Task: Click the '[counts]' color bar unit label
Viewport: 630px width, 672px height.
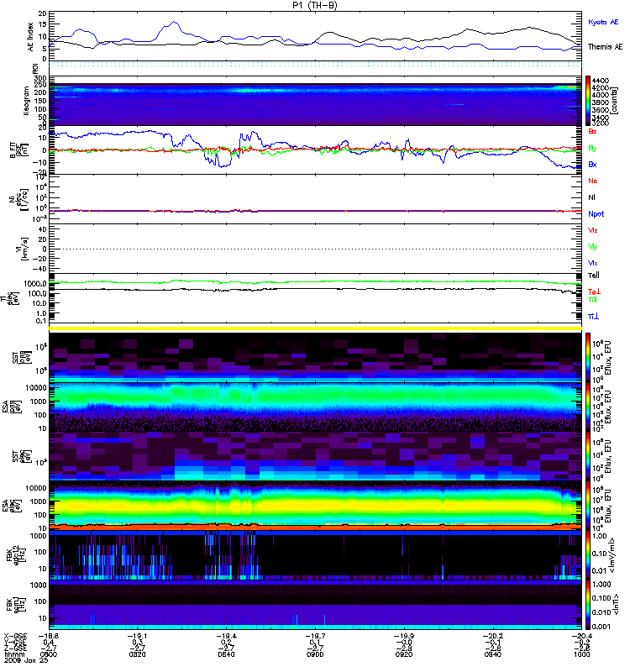Action: 615,101
